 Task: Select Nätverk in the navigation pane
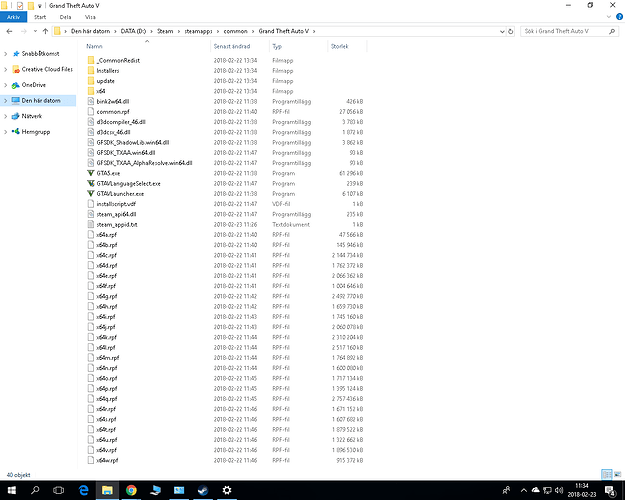[x=31, y=116]
